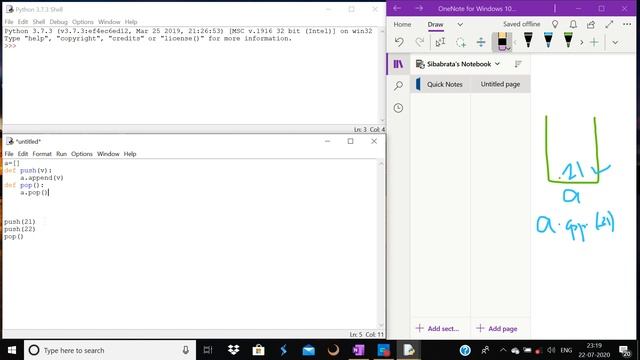This screenshot has width=640, height=360.
Task: Click the >>> prompt in Python Shell
Action: pos(10,46)
